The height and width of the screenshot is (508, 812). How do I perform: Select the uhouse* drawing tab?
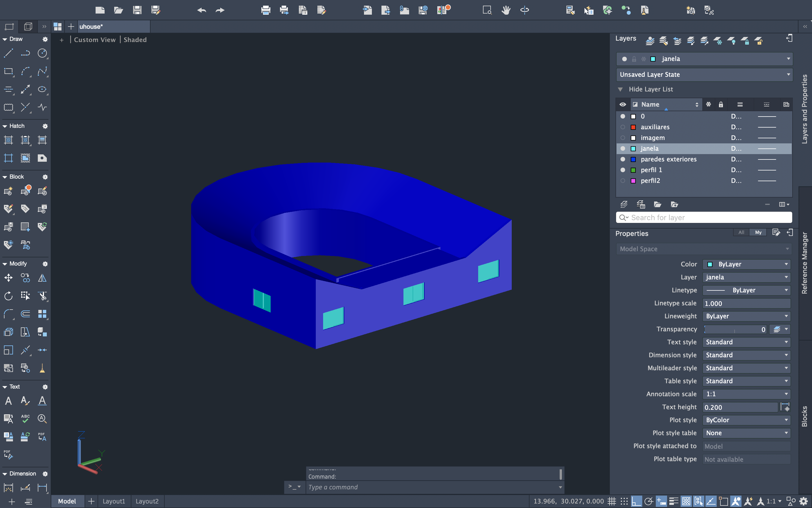tap(113, 27)
